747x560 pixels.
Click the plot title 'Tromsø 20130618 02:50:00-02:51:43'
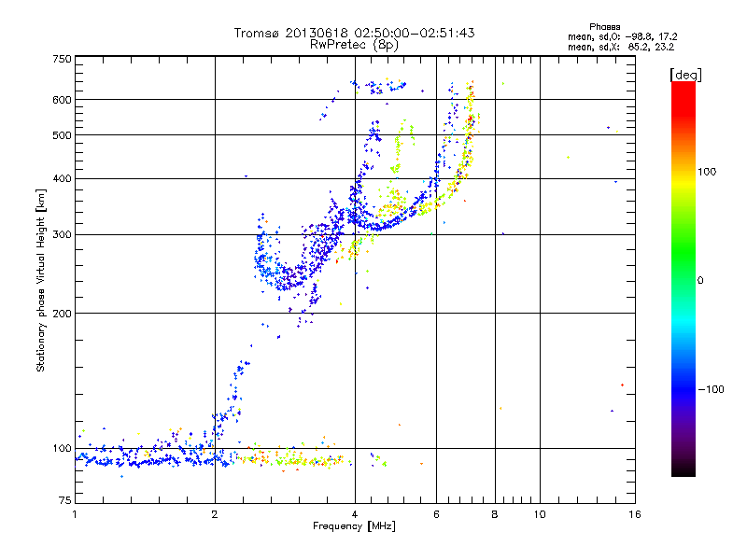click(x=354, y=33)
